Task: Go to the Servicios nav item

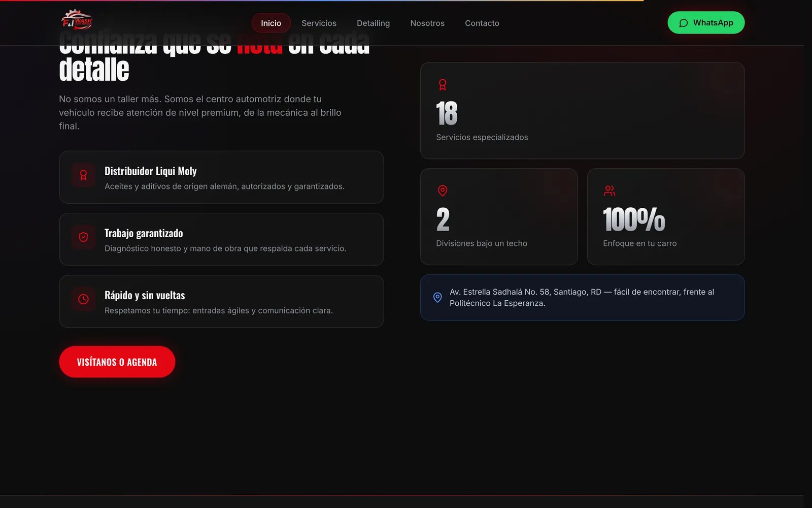Action: pos(319,23)
